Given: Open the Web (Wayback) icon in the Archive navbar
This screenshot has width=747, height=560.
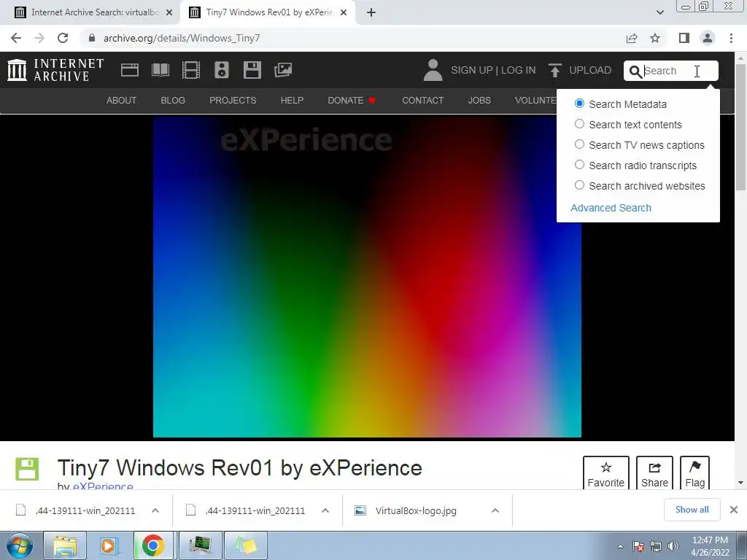Looking at the screenshot, I should 130,70.
